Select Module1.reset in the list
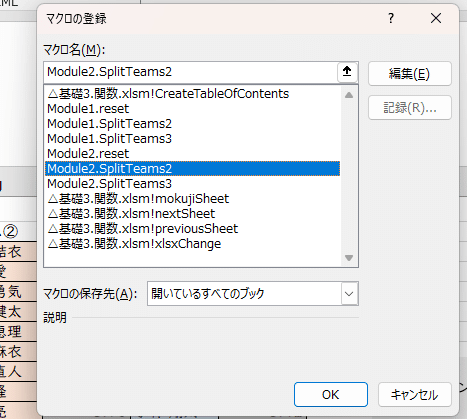467x419 pixels. tap(193, 109)
